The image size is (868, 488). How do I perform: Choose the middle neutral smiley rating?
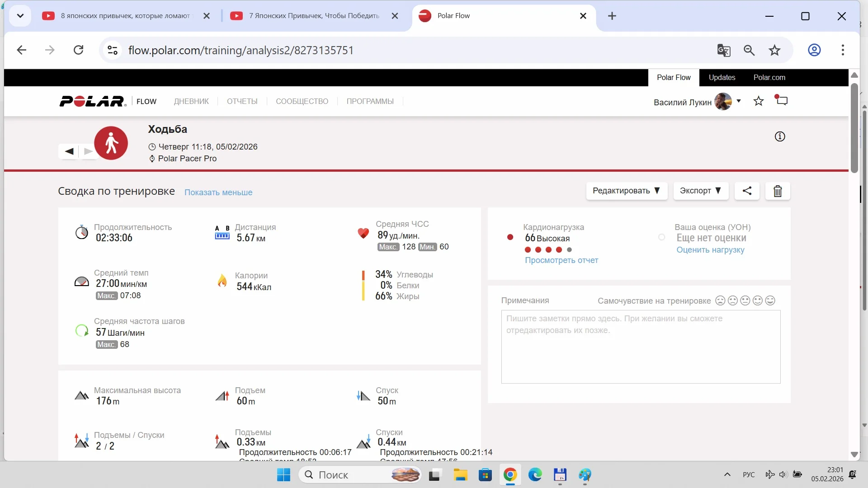point(745,301)
